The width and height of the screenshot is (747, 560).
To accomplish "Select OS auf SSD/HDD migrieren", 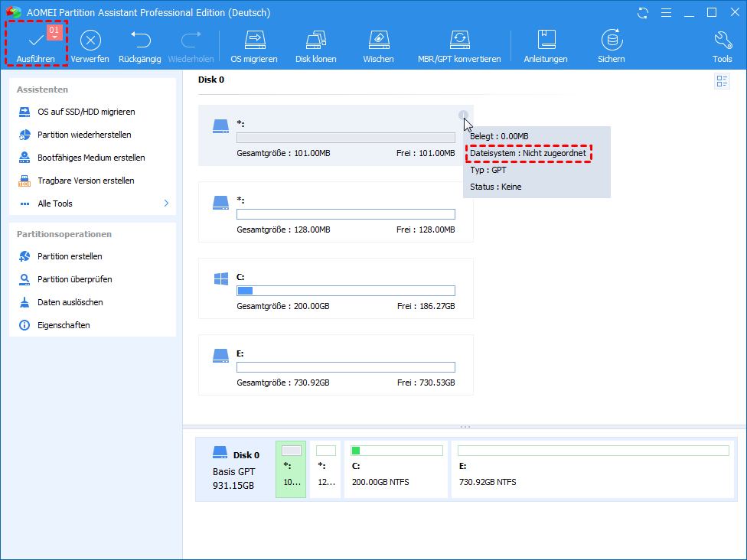I will [86, 112].
